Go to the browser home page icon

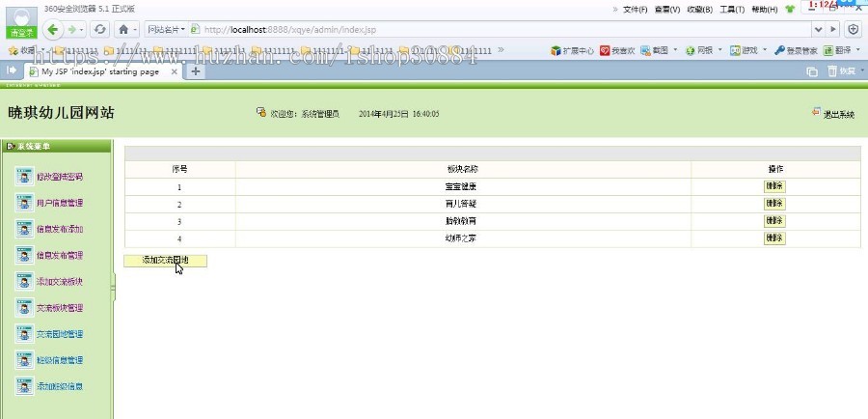coord(124,29)
